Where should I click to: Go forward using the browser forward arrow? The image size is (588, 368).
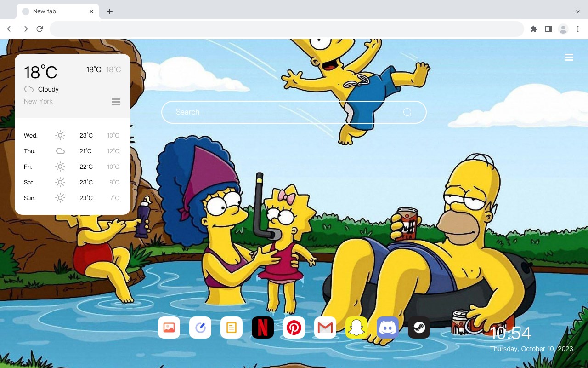click(25, 29)
